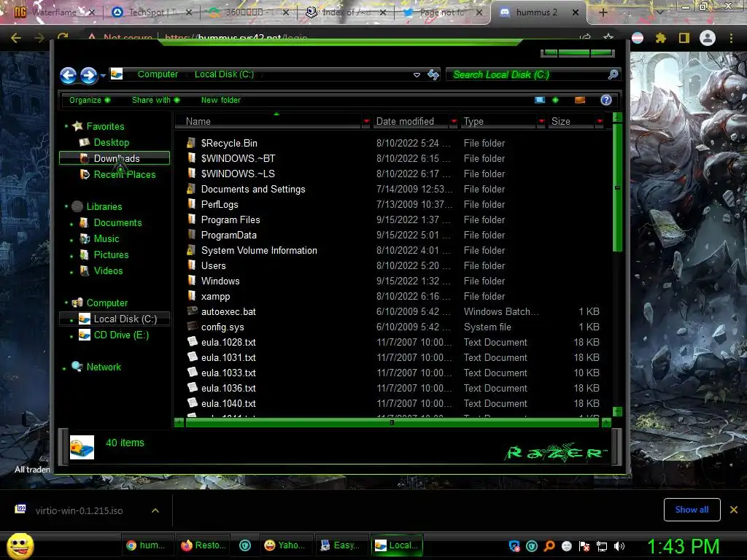
Task: Open the recent pages arrow next to Forward
Action: 103,76
